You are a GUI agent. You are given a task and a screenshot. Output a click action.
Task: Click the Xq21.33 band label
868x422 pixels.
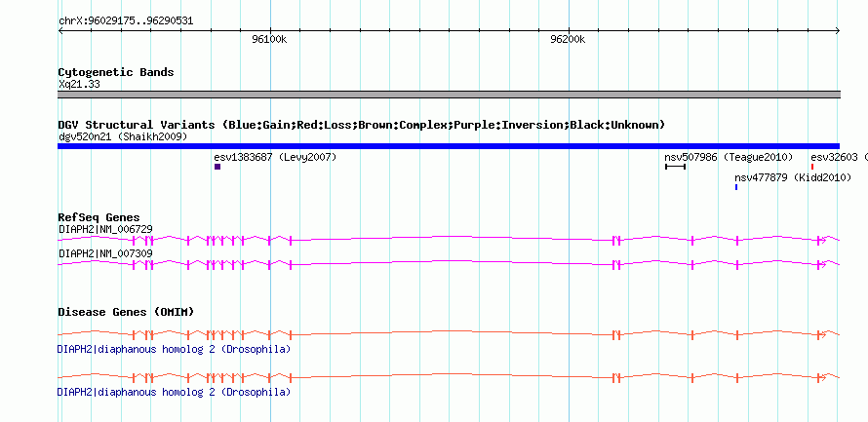(79, 85)
